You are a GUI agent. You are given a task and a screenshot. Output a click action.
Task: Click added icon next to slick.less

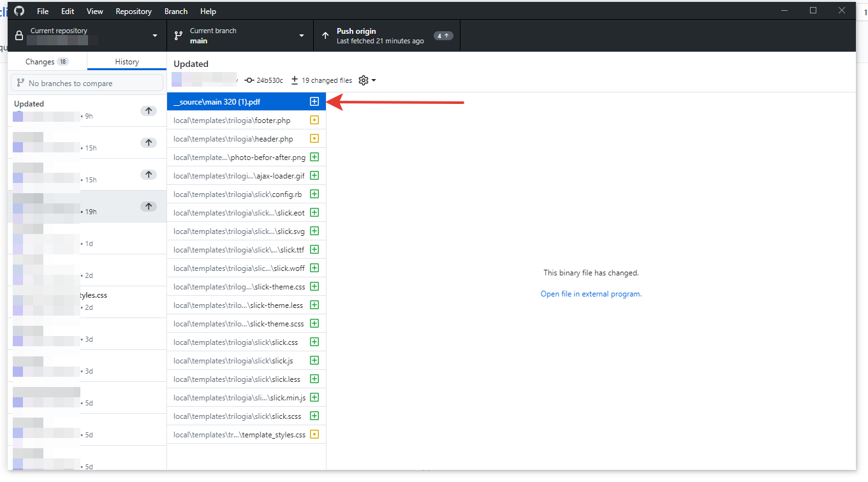[x=314, y=379]
